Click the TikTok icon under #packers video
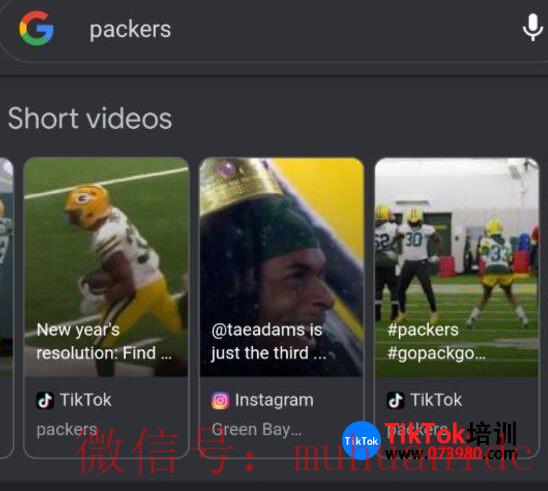The width and height of the screenshot is (548, 491). [396, 400]
